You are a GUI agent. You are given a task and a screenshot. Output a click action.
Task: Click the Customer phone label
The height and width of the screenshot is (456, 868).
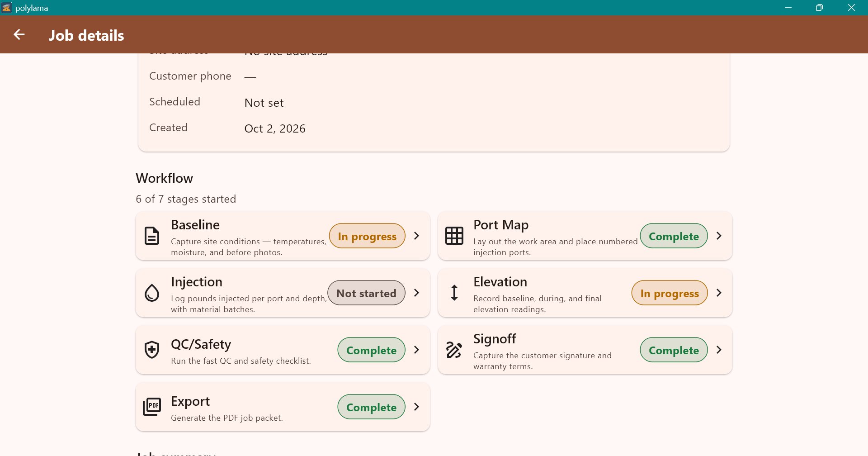[190, 76]
